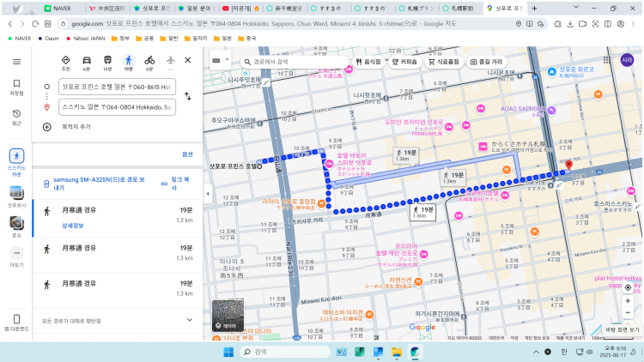The height and width of the screenshot is (362, 644).
Task: Open the 정보 bookmarks folder
Action: point(120,38)
